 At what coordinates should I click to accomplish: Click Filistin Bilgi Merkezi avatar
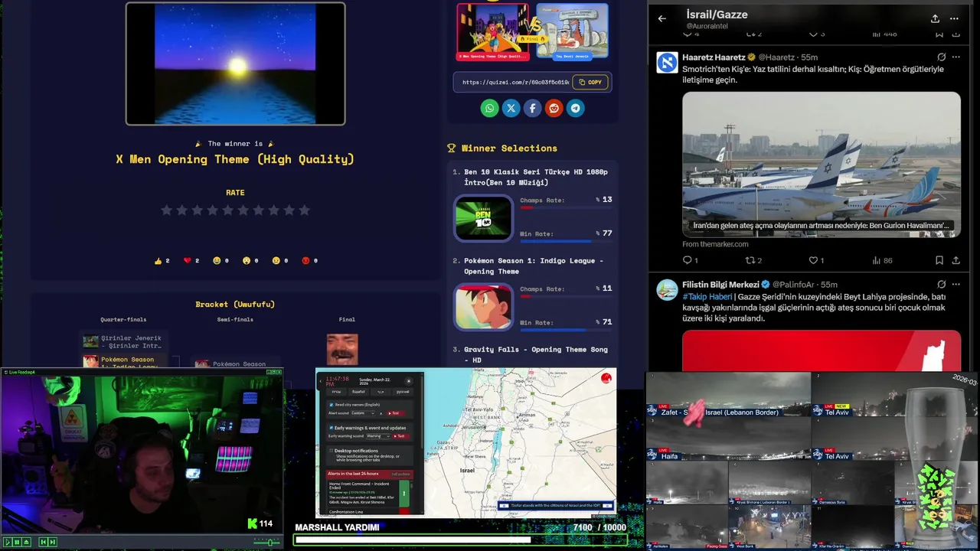(667, 289)
